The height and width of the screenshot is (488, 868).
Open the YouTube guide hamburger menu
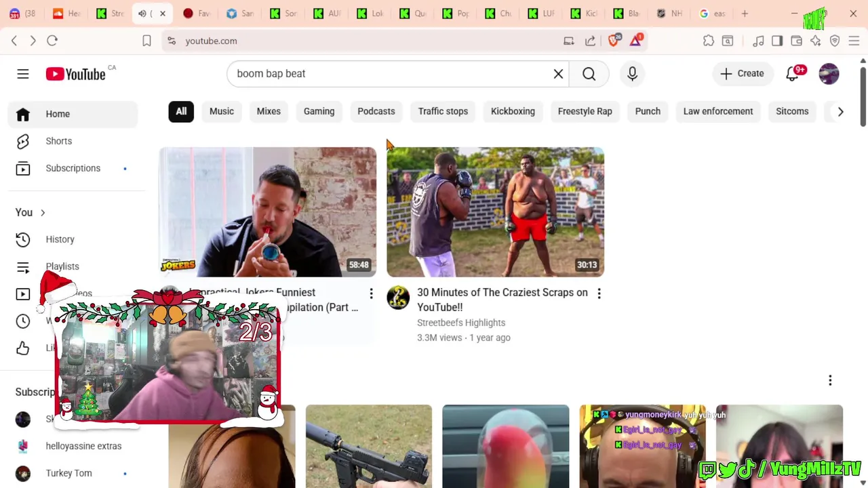click(23, 74)
